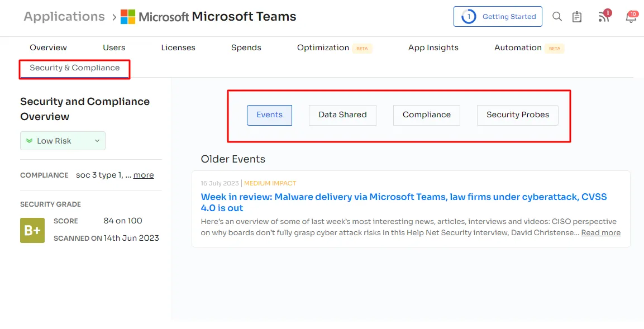This screenshot has width=644, height=329.
Task: Open the Automation tab
Action: pyautogui.click(x=518, y=47)
